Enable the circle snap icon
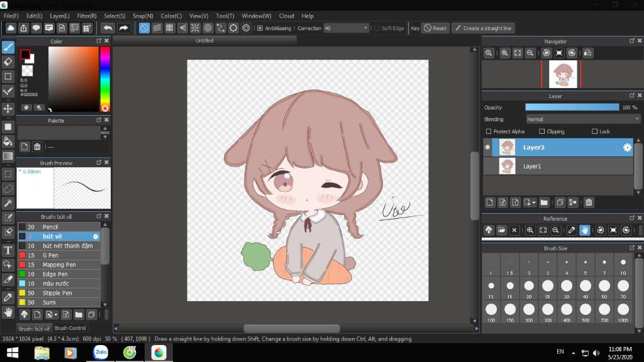Viewport: 644px width, 362px height. click(208, 28)
